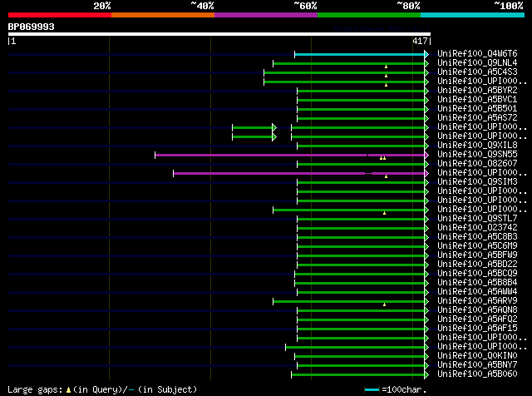The image size is (532, 396).
Task: Open the UniRef100_A5AQN8 entry
Action: [x=477, y=309]
